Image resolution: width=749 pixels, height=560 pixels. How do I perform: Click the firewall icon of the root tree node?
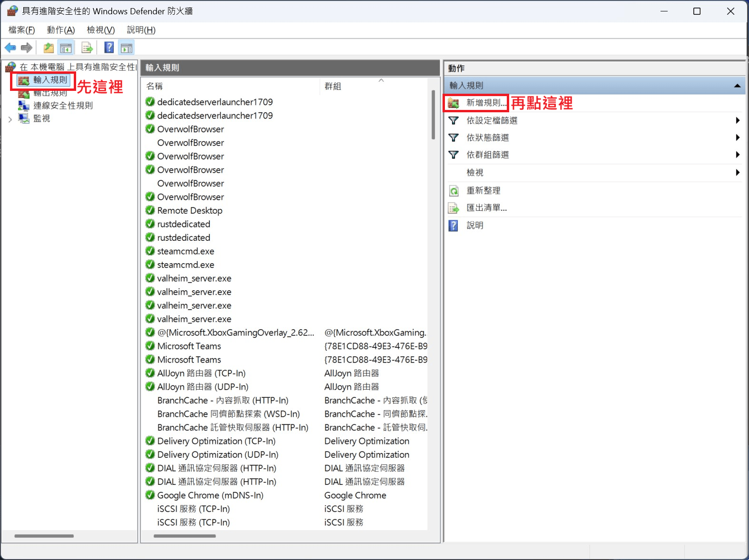[x=10, y=67]
